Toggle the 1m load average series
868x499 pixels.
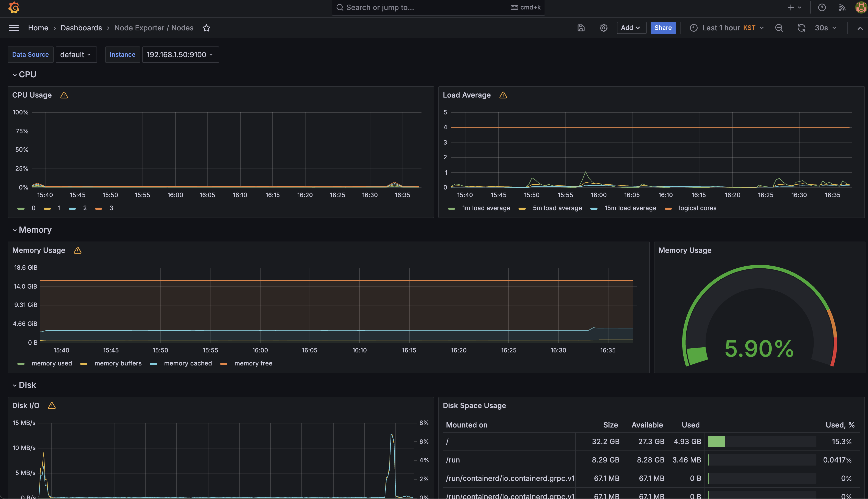pyautogui.click(x=486, y=208)
